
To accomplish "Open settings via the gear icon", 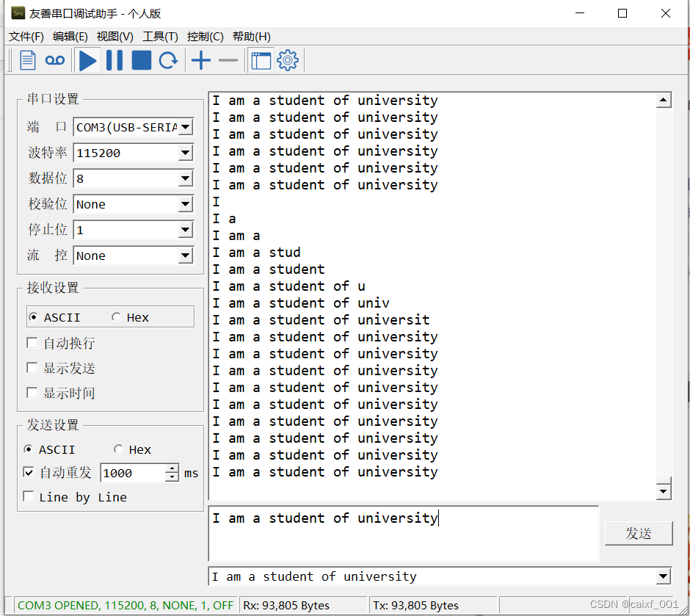I will [x=288, y=60].
